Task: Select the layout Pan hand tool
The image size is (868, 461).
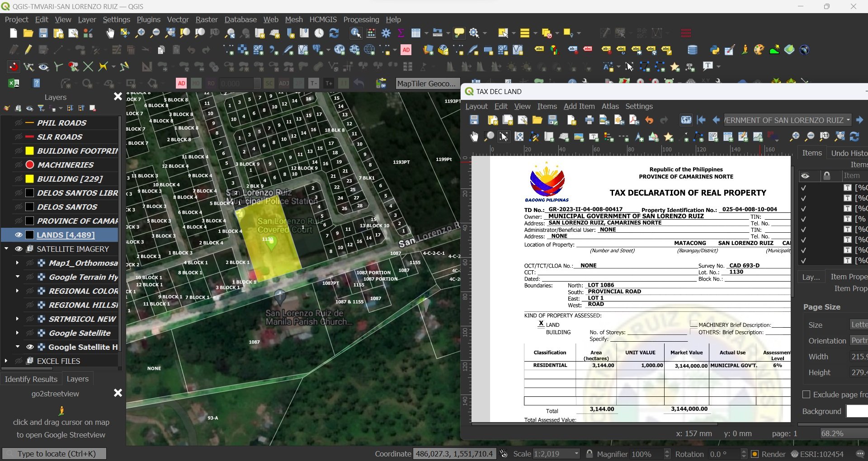Action: click(474, 136)
